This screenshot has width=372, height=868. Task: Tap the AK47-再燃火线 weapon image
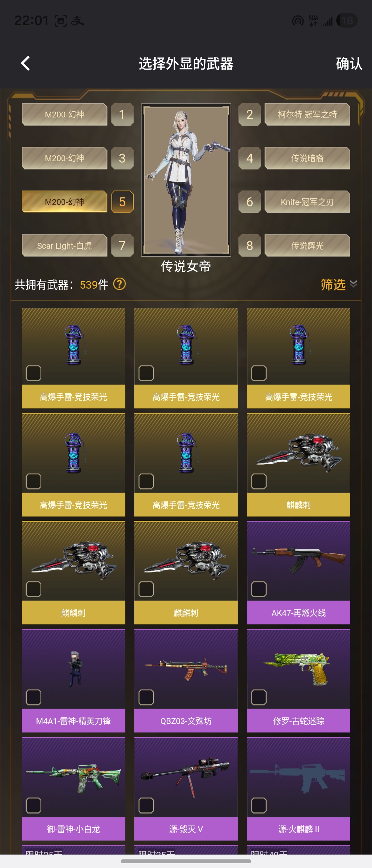point(299,558)
